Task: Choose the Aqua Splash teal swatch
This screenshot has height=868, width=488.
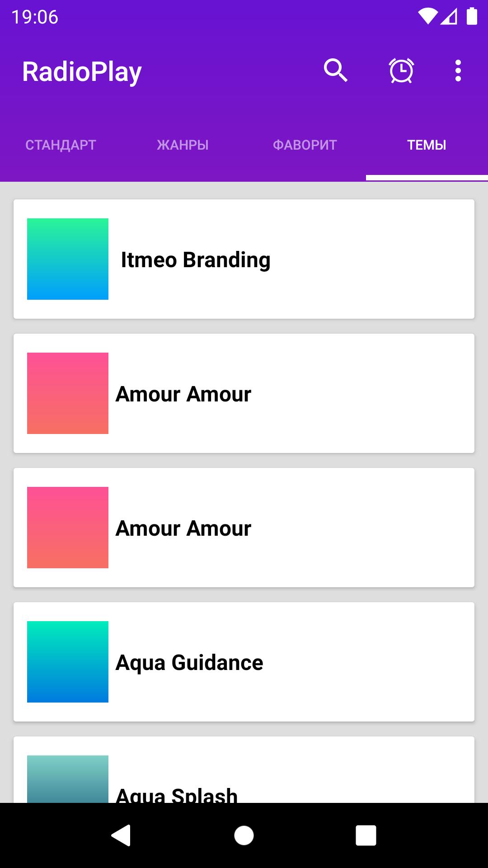Action: [68, 779]
